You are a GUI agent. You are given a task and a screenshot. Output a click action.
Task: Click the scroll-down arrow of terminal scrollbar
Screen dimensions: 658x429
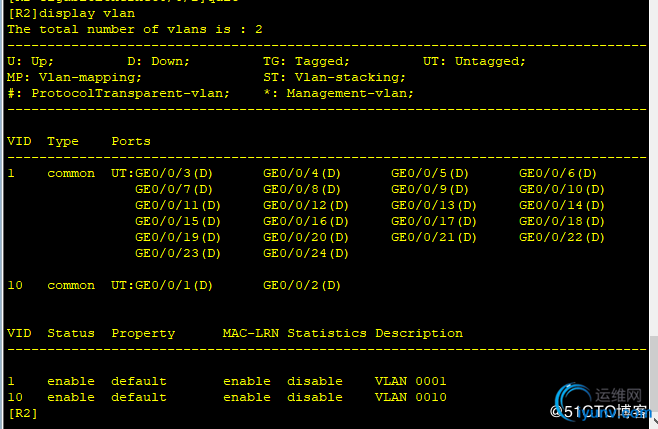[x=654, y=421]
